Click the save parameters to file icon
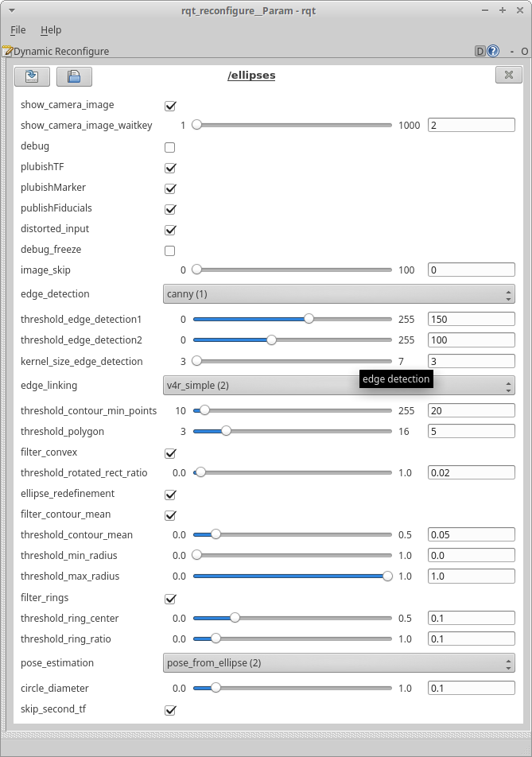The image size is (532, 757). (x=74, y=76)
